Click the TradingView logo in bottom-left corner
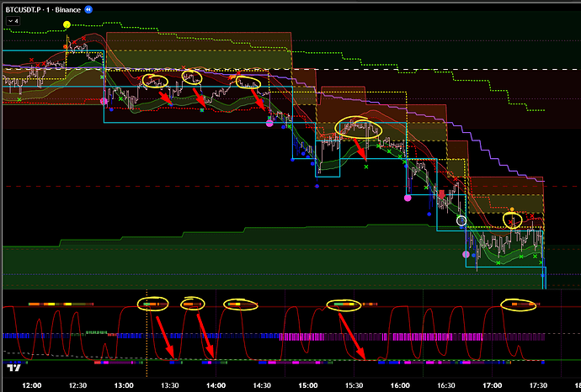The image size is (581, 392). pyautogui.click(x=13, y=367)
